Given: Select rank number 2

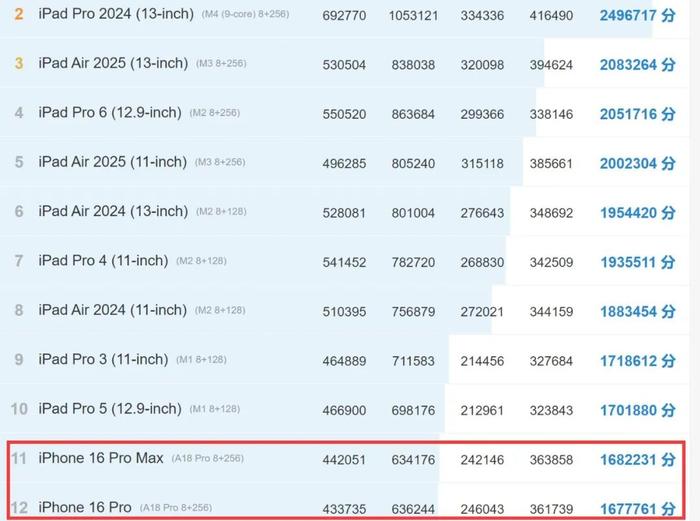Looking at the screenshot, I should coord(18,14).
